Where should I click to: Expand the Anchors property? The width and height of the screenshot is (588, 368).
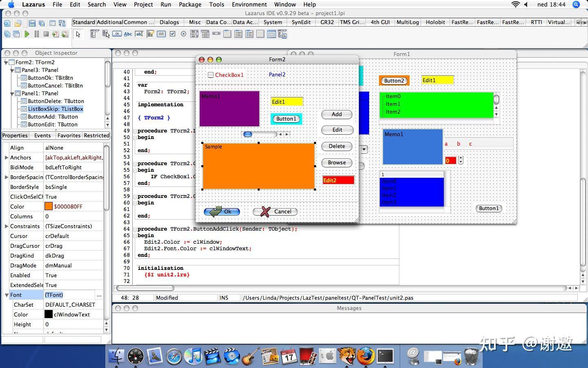pyautogui.click(x=6, y=157)
